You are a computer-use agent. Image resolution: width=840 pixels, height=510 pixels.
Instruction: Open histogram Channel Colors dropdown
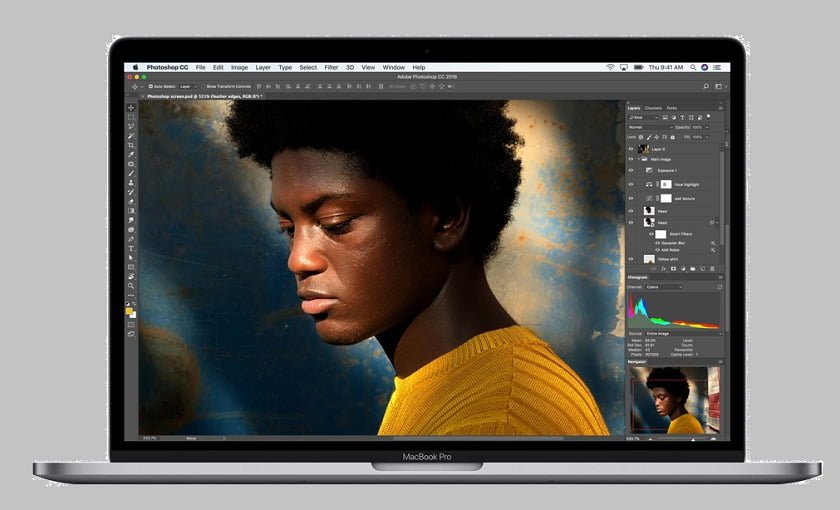pyautogui.click(x=663, y=287)
